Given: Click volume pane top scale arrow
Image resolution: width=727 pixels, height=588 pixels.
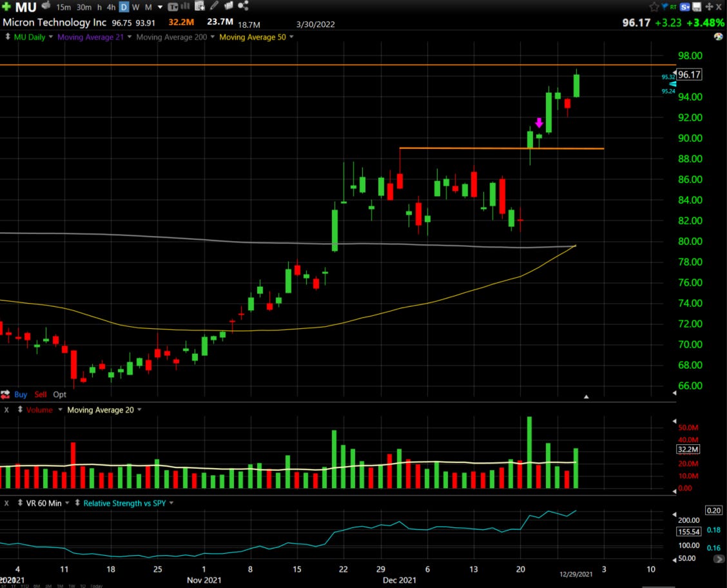Looking at the screenshot, I should pos(674,421).
